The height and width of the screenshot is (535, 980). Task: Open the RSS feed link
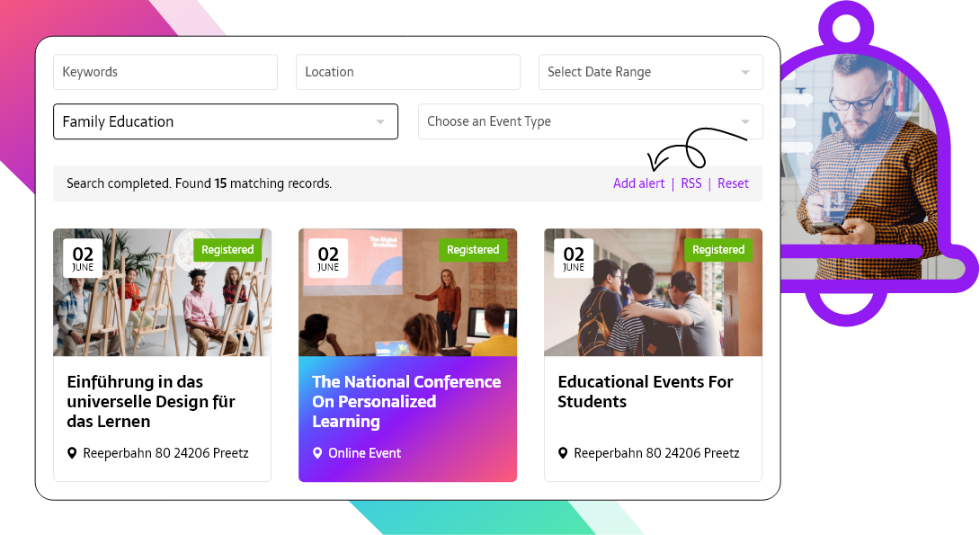[690, 183]
